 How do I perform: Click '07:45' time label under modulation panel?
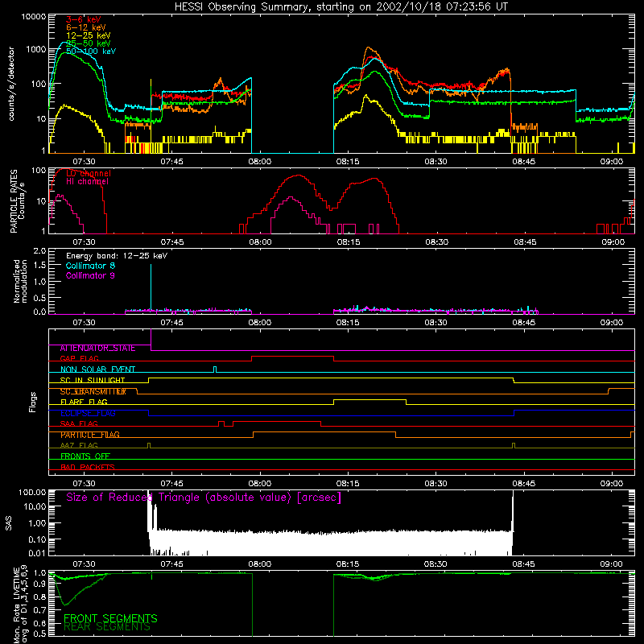click(x=171, y=323)
